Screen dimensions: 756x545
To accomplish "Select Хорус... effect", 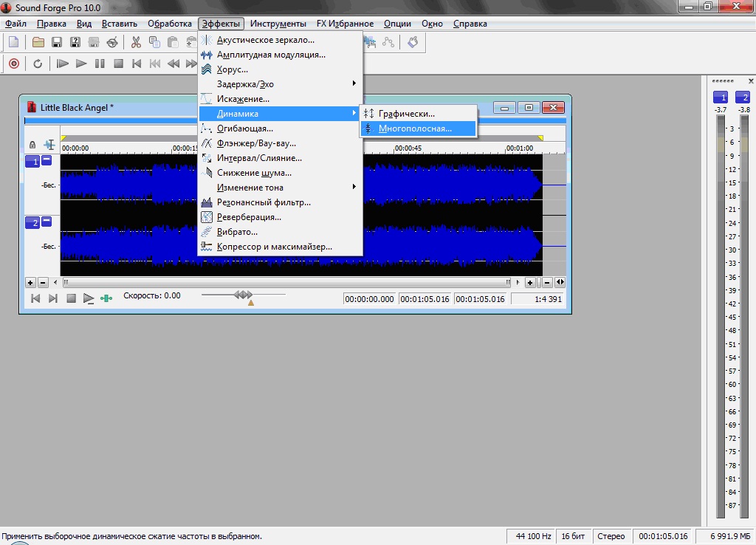I will [x=280, y=69].
